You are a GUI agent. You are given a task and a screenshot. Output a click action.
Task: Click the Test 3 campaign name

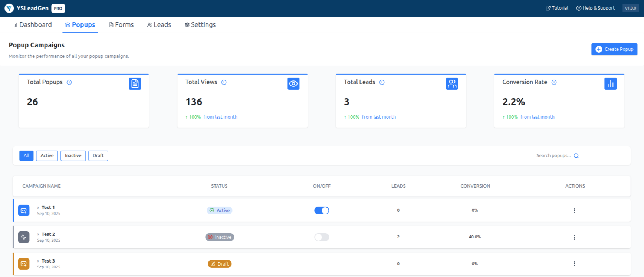[x=48, y=261]
